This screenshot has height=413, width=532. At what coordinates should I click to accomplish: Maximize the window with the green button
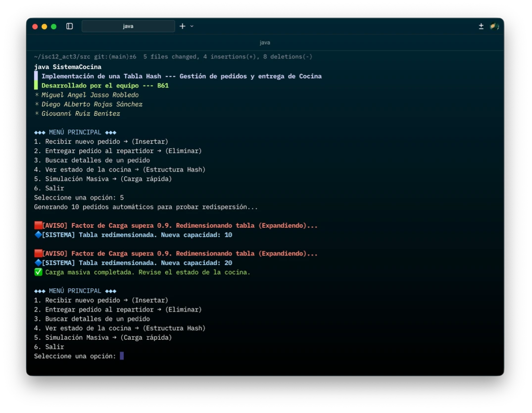(54, 27)
